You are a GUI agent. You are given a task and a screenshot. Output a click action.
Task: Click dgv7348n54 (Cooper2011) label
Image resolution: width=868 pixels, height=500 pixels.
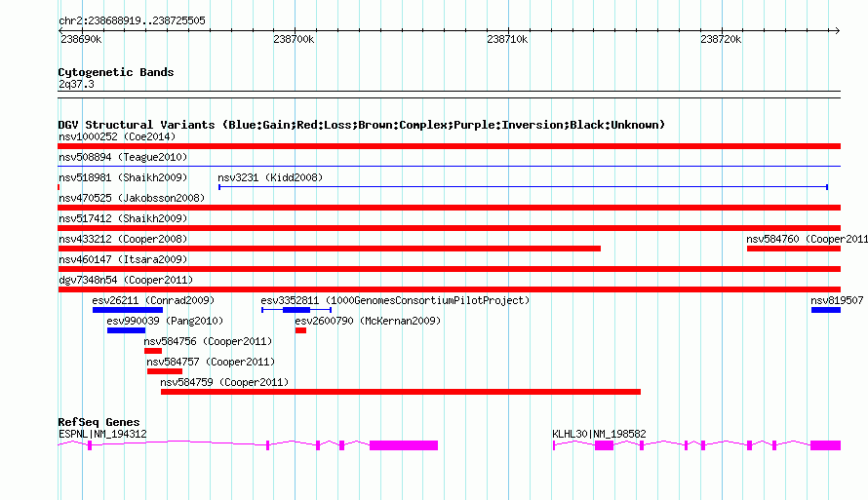tap(126, 280)
